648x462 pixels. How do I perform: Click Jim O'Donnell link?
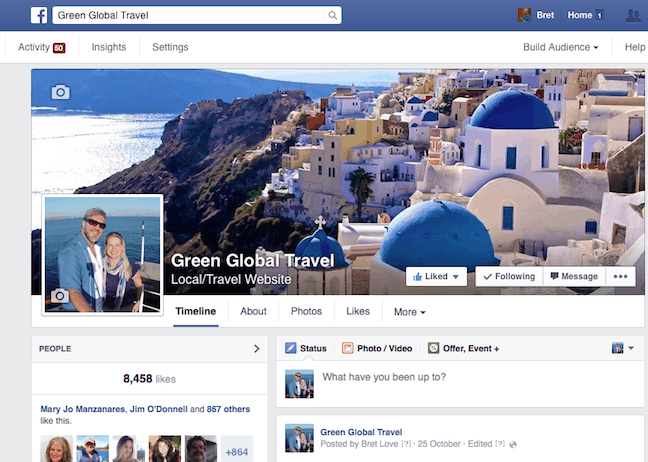(x=158, y=409)
